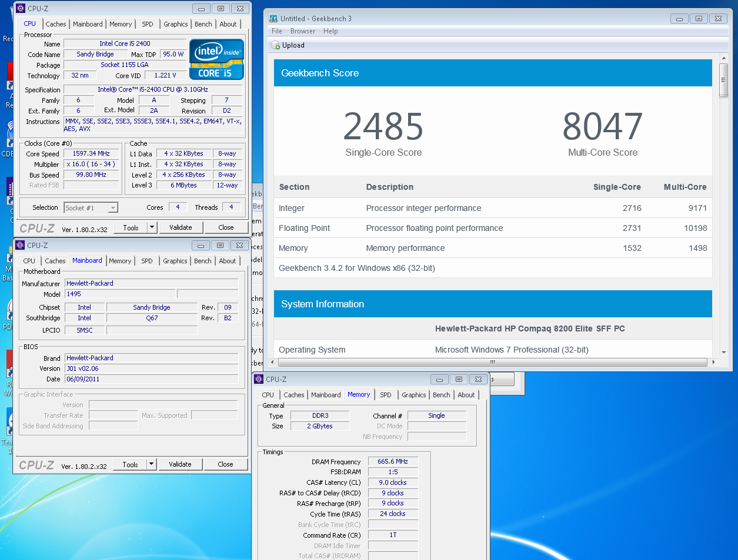The width and height of the screenshot is (738, 560).
Task: Open the Browser menu in Geekbench
Action: 303,31
